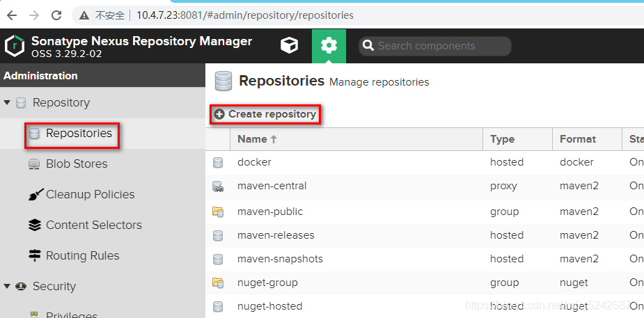This screenshot has height=318, width=644.
Task: Click the 'proxy' type cell of maven-central
Action: coord(503,186)
